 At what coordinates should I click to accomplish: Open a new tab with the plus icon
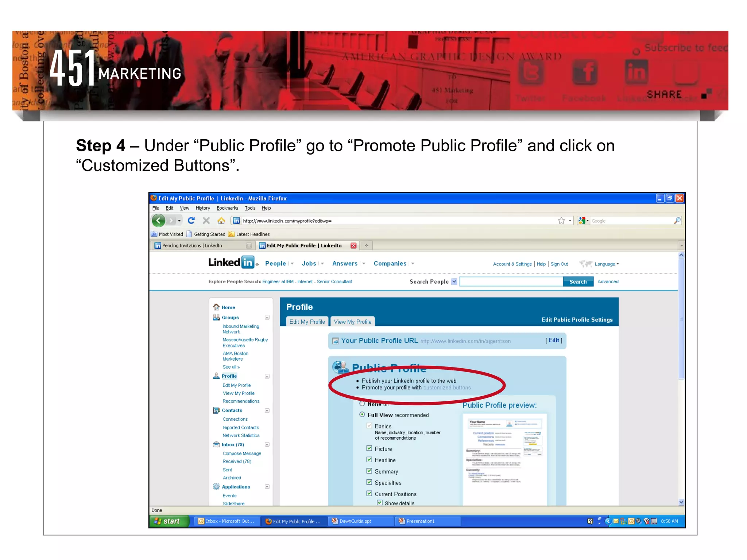coord(366,245)
